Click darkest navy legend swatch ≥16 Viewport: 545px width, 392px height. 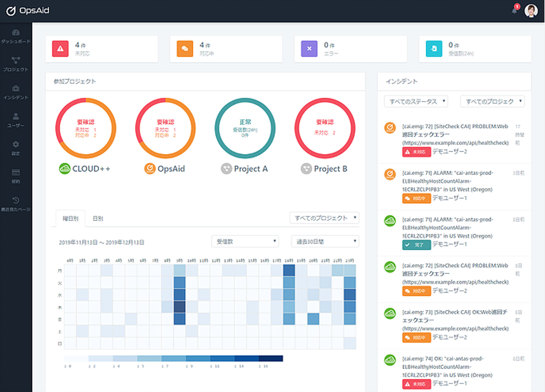click(x=271, y=358)
